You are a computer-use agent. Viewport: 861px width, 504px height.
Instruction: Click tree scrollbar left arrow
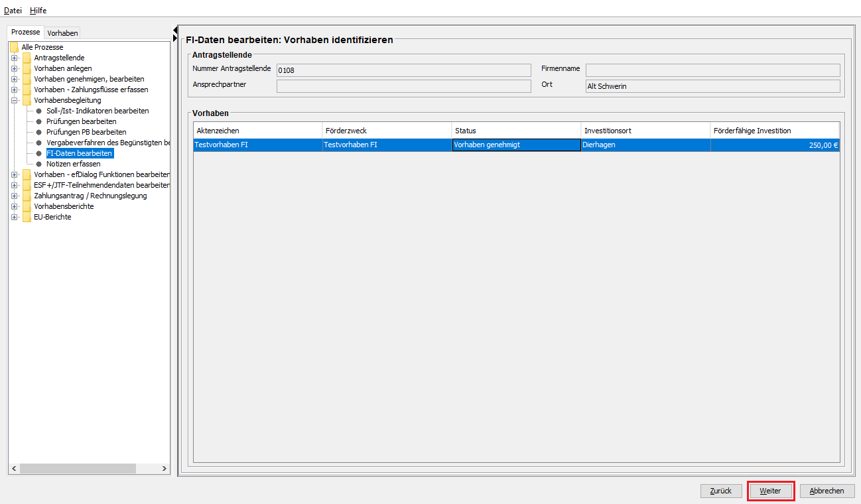[14, 469]
